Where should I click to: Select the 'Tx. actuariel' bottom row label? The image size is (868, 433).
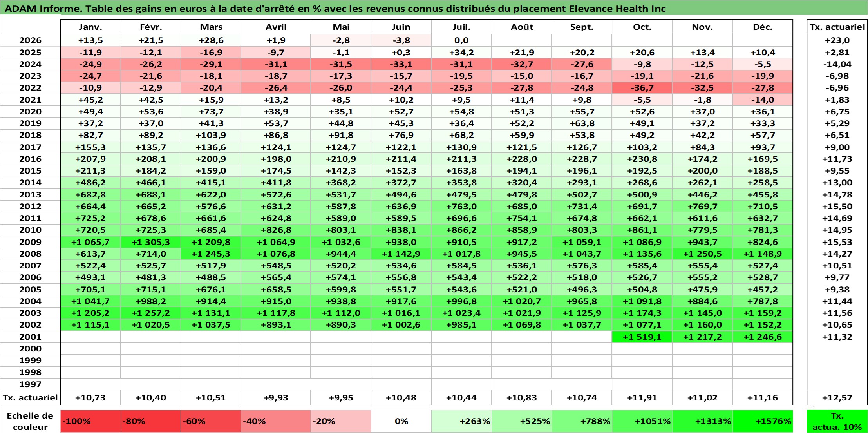point(30,398)
